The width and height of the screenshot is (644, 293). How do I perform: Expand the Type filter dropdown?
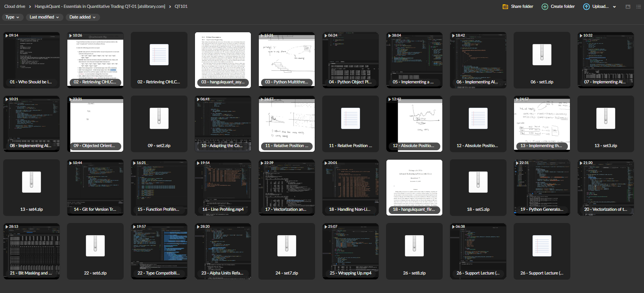[12, 17]
